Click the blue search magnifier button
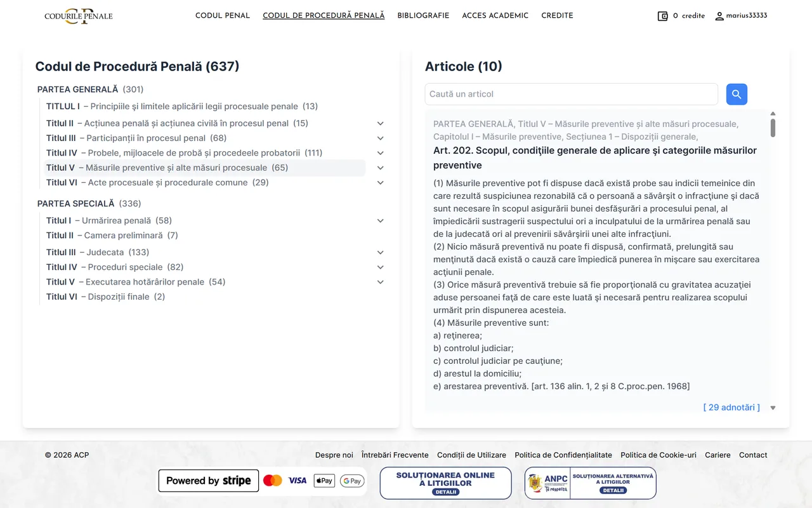This screenshot has height=508, width=812. [x=737, y=94]
